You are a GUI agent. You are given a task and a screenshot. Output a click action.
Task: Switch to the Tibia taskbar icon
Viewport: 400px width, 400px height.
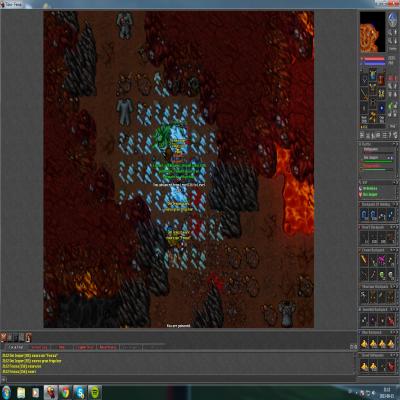[x=51, y=393]
